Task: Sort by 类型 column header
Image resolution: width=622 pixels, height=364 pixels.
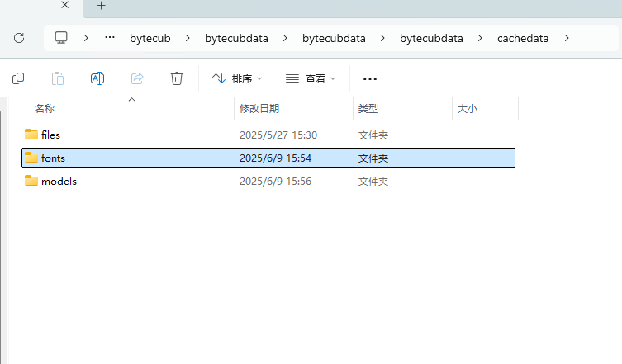Action: click(368, 109)
